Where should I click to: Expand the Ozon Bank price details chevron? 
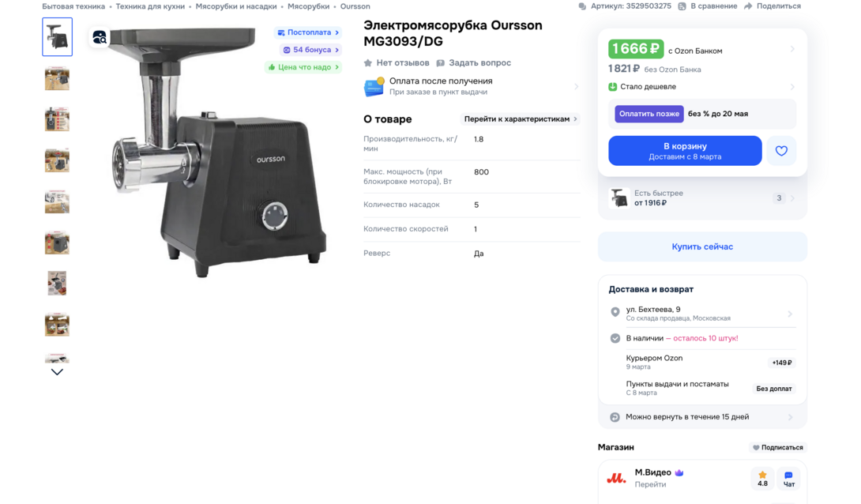pyautogui.click(x=792, y=50)
